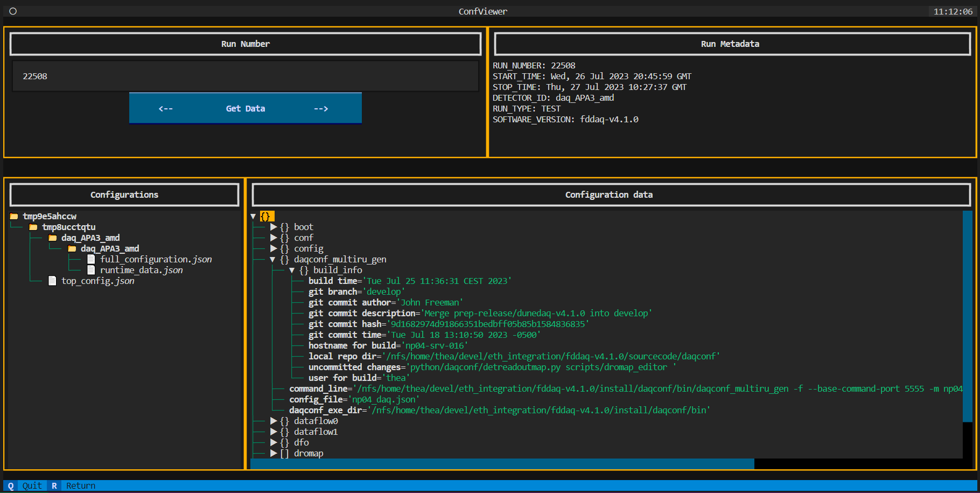Viewport: 980px width, 493px height.
Task: Expand the boot node
Action: pos(274,227)
